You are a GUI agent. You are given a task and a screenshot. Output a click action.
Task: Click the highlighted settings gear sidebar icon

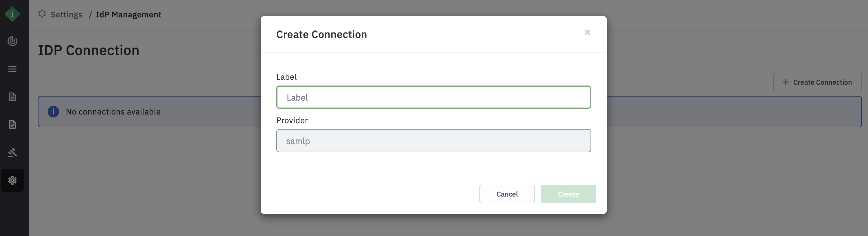point(12,180)
